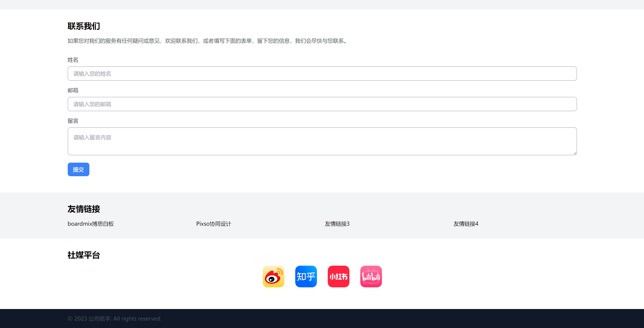Click the 友情链接3 link
644x328 pixels.
pyautogui.click(x=337, y=224)
